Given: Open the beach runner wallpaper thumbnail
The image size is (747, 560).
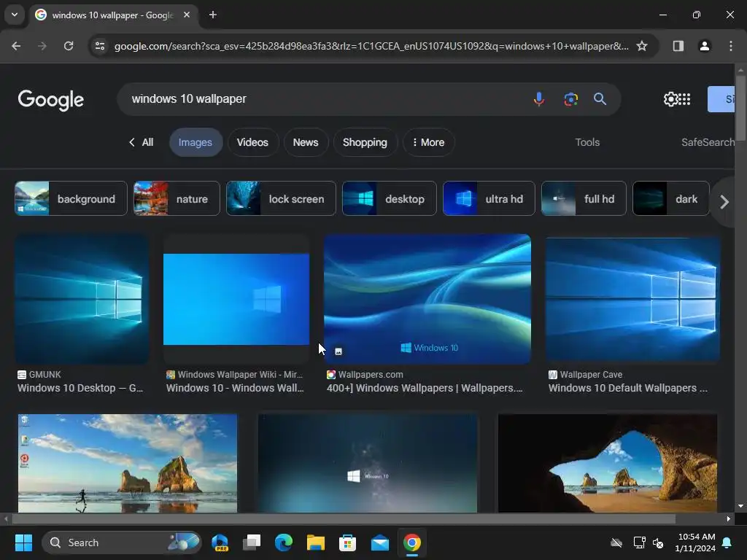Looking at the screenshot, I should tap(127, 463).
